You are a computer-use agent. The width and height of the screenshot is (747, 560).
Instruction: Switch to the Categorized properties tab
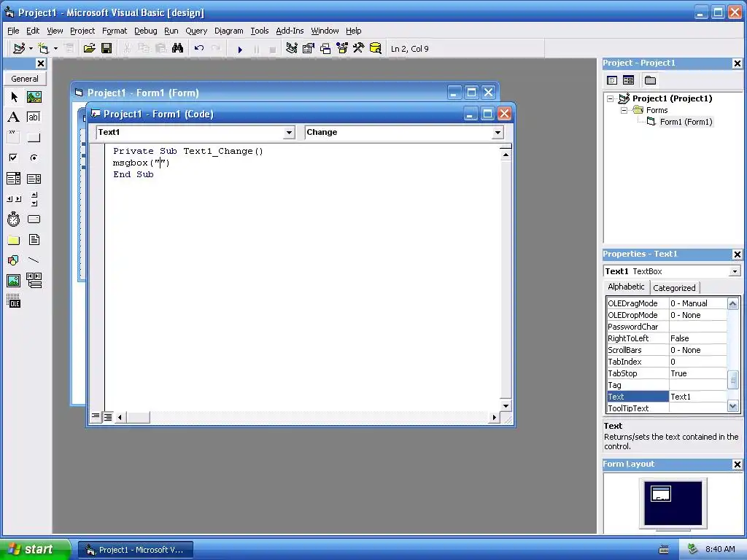(x=674, y=287)
